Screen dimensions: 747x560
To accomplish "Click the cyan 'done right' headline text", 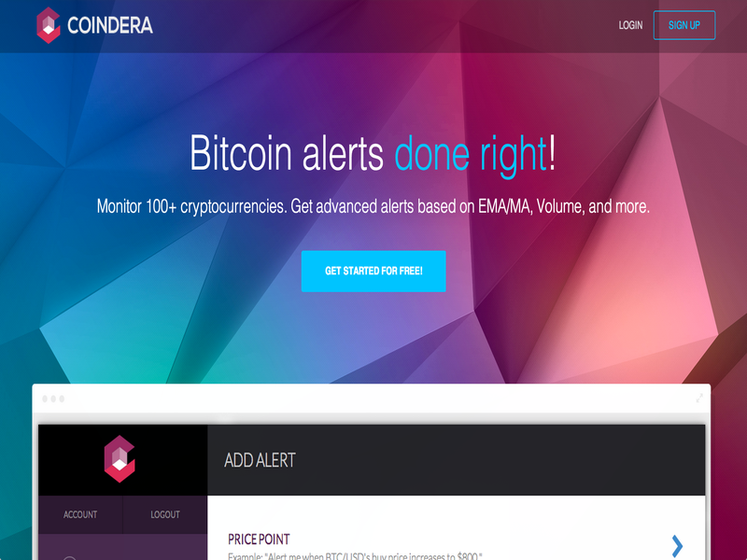I will [x=471, y=154].
